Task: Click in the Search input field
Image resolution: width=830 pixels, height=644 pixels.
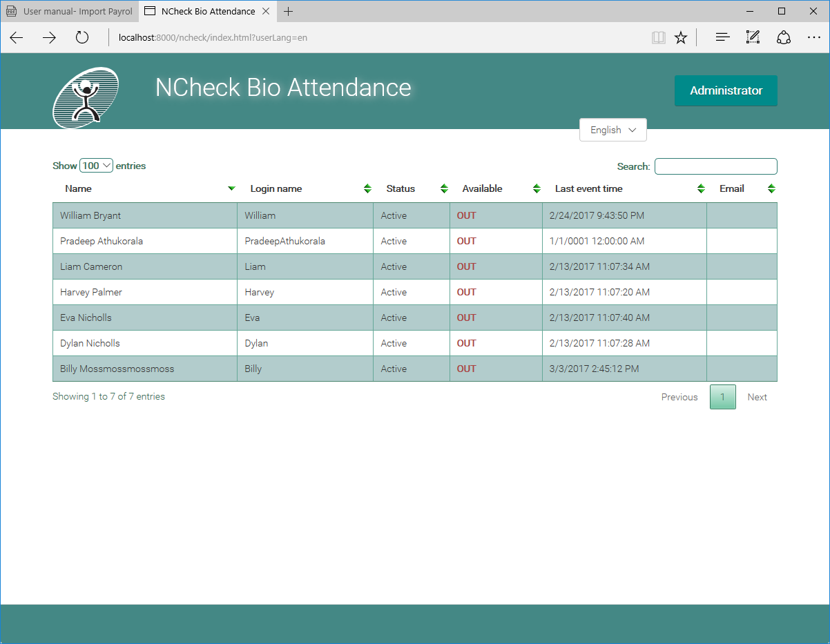Action: (715, 166)
